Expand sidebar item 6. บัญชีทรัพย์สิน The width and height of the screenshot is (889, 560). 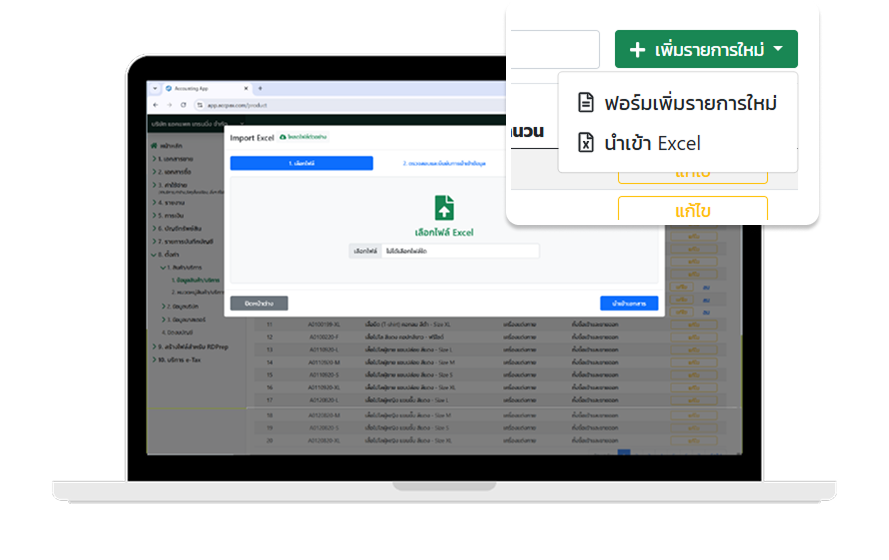tap(176, 228)
